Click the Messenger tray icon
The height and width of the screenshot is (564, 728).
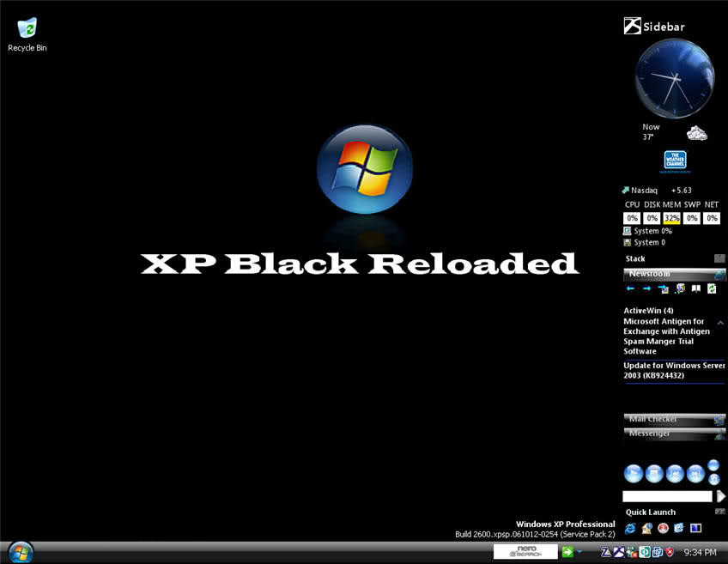632,552
